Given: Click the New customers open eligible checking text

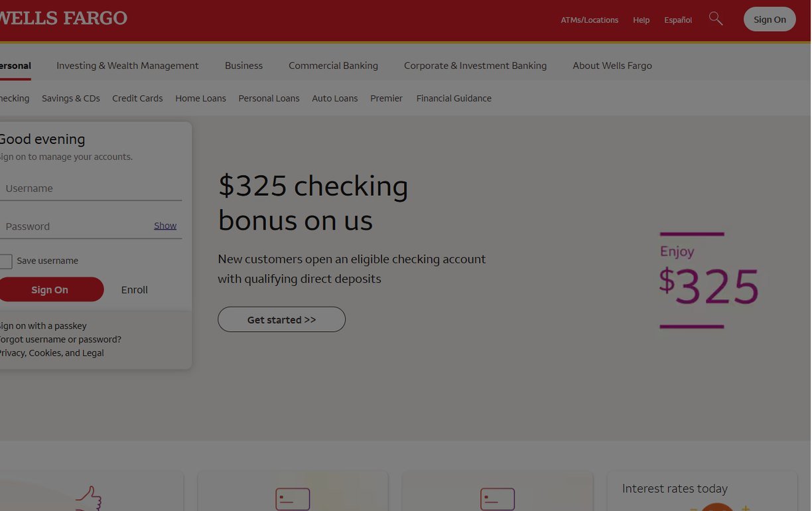Looking at the screenshot, I should pyautogui.click(x=352, y=269).
